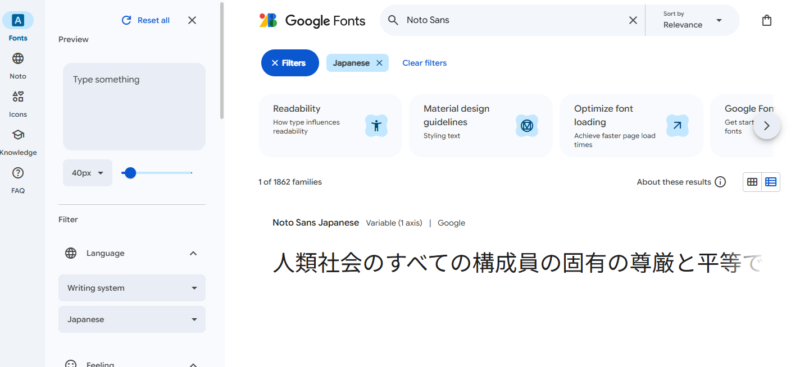The height and width of the screenshot is (367, 800).
Task: Open the shopping bag selection icon
Action: coord(766,20)
